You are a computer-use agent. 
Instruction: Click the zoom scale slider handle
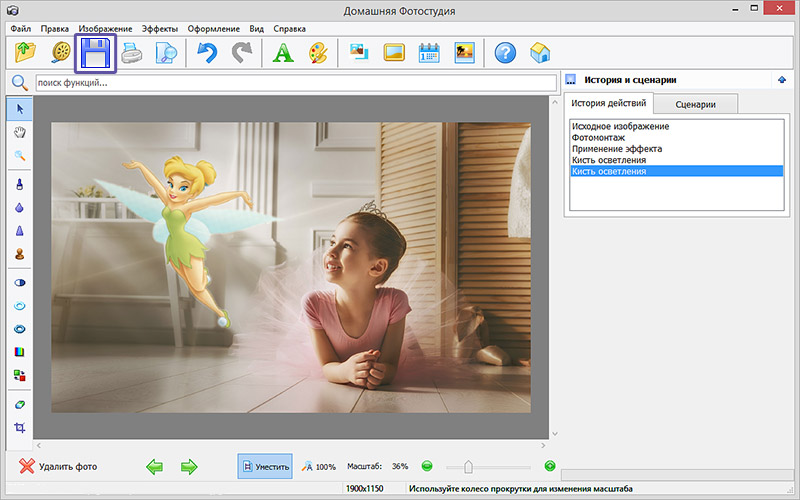[x=468, y=466]
